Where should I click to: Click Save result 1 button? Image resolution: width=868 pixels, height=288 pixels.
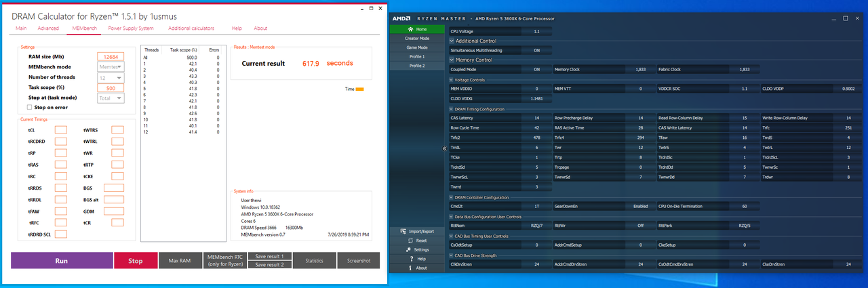point(269,256)
